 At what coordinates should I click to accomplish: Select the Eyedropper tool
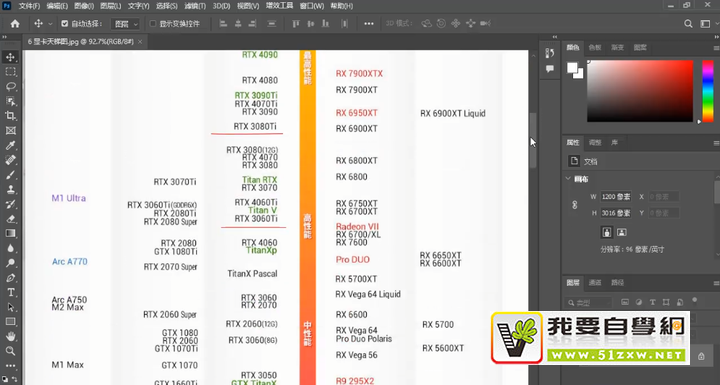(11, 145)
